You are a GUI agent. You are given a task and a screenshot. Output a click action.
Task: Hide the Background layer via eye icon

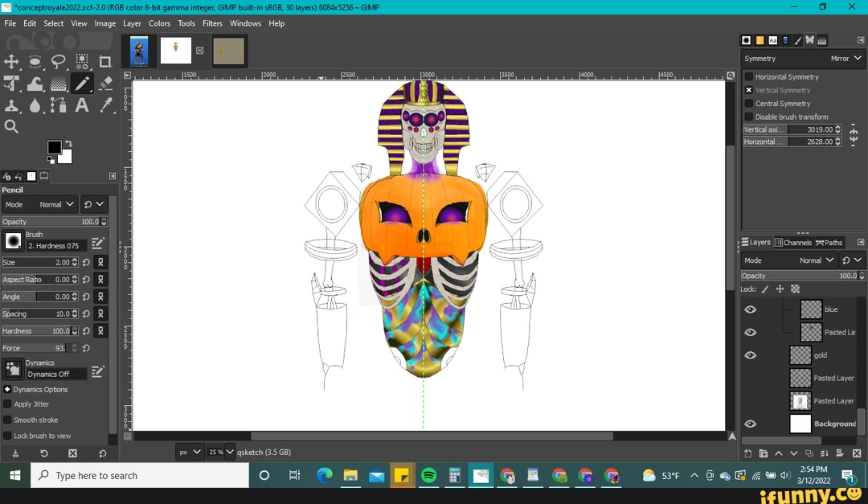750,424
